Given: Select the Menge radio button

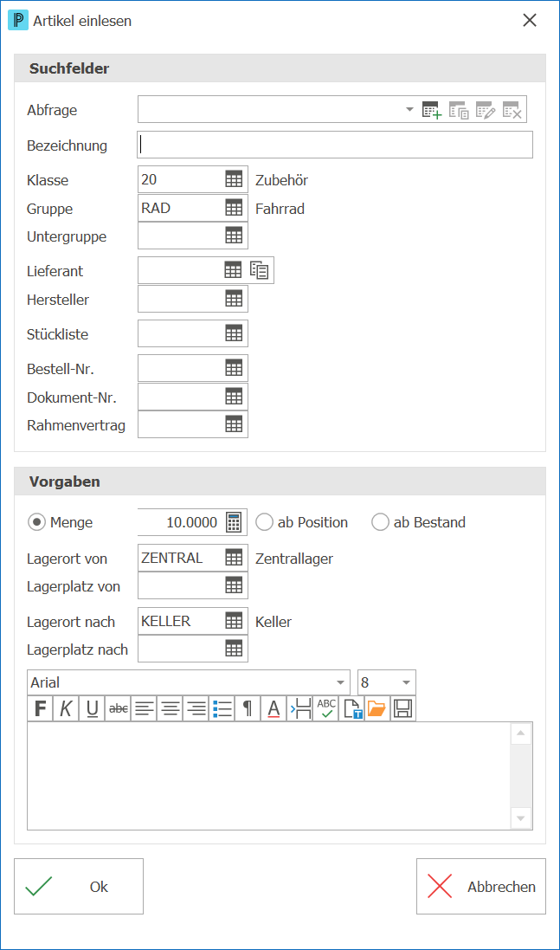Looking at the screenshot, I should (x=37, y=521).
